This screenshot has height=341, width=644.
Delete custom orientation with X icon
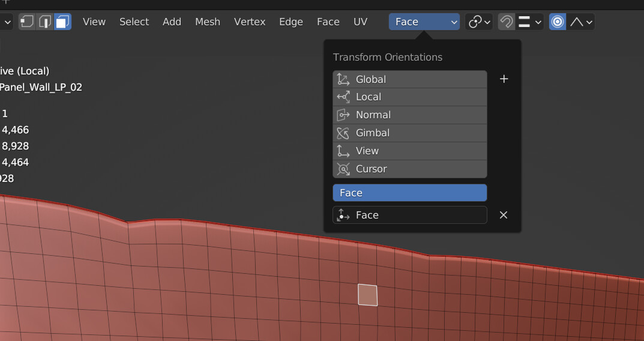pyautogui.click(x=504, y=215)
